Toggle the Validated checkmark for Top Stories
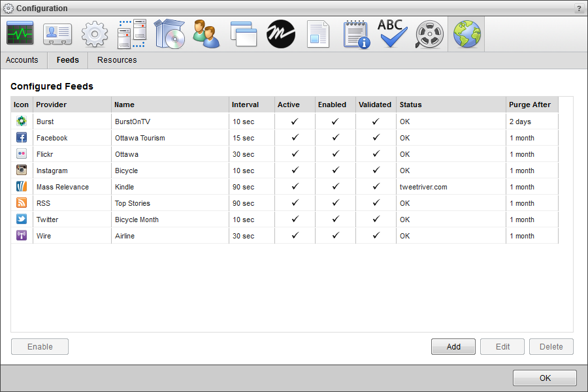Screen dimensions: 588x392 click(x=375, y=203)
